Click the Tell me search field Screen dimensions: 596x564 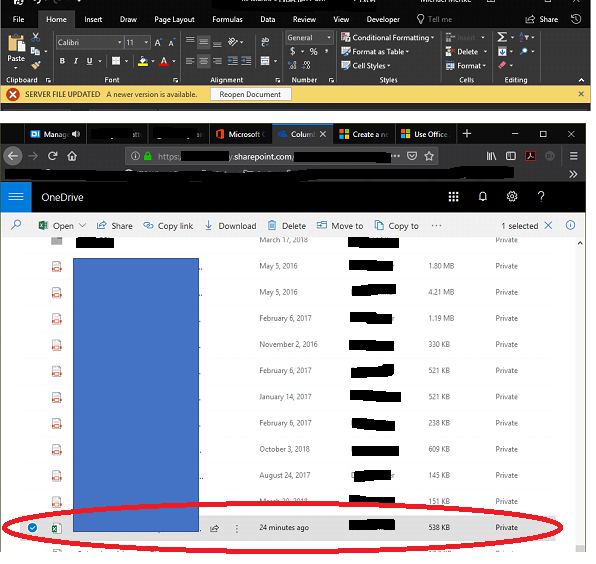[434, 19]
